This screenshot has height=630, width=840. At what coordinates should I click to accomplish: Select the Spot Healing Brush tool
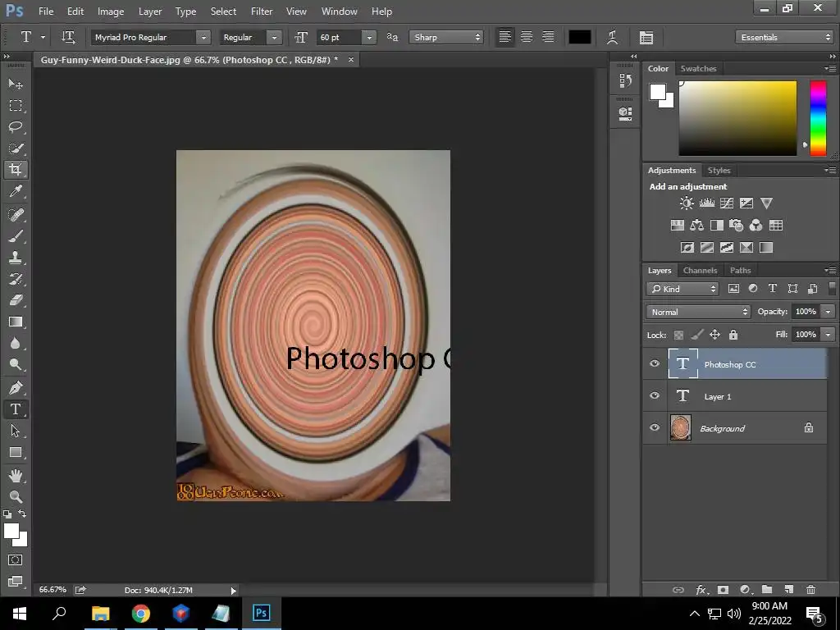tap(16, 214)
